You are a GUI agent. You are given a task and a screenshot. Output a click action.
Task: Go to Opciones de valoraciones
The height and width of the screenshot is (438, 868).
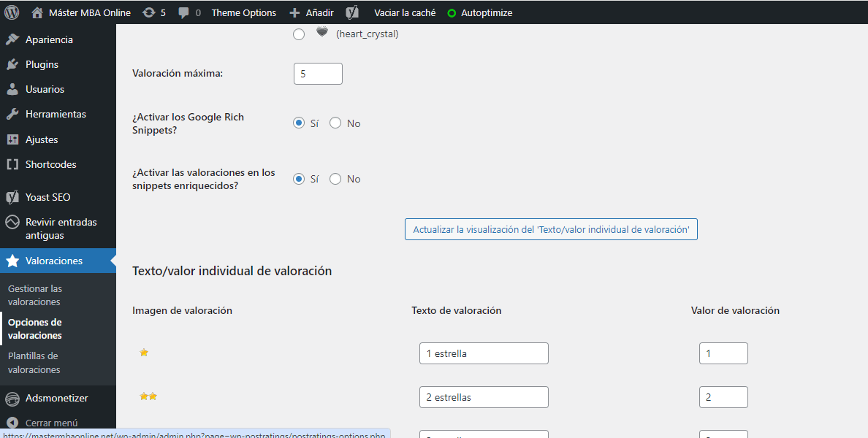click(x=35, y=328)
